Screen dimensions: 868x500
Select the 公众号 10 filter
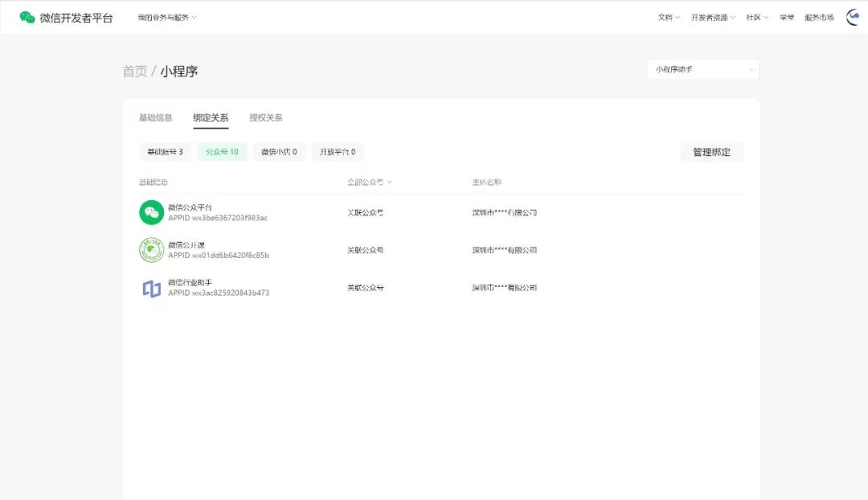pos(222,152)
